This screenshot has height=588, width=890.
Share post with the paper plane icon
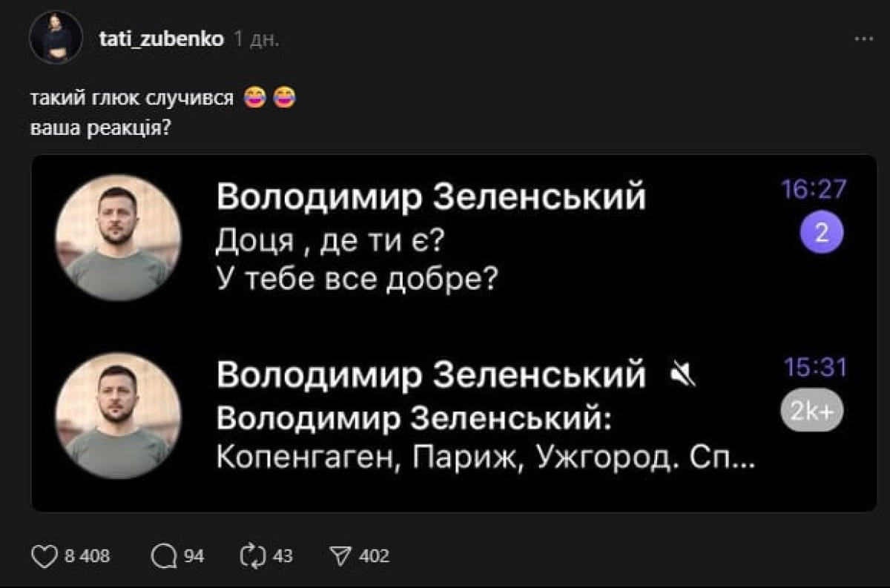339,556
